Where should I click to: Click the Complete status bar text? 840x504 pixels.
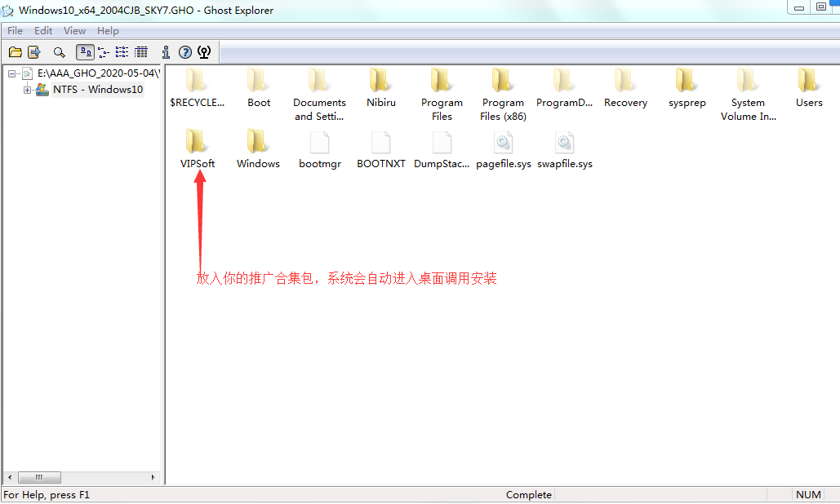pyautogui.click(x=529, y=495)
